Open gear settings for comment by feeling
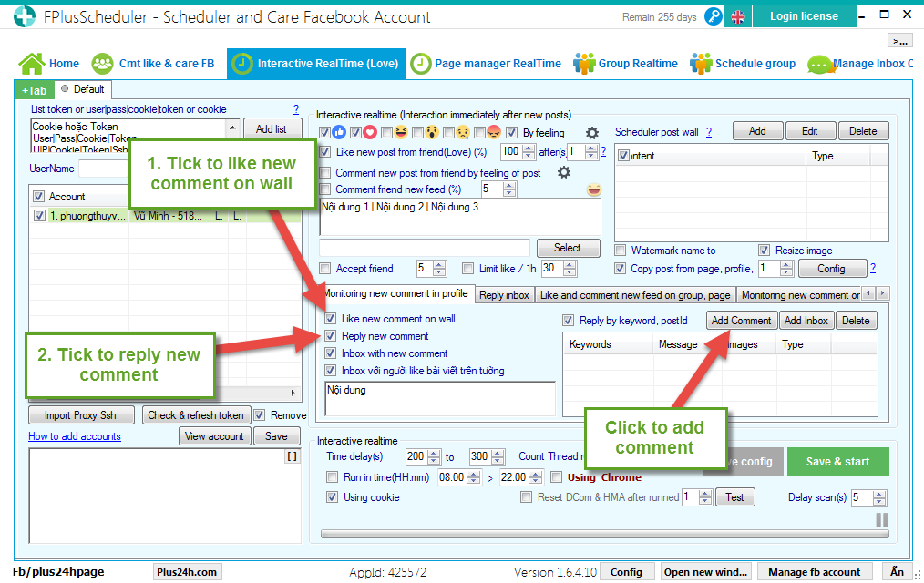 [564, 172]
